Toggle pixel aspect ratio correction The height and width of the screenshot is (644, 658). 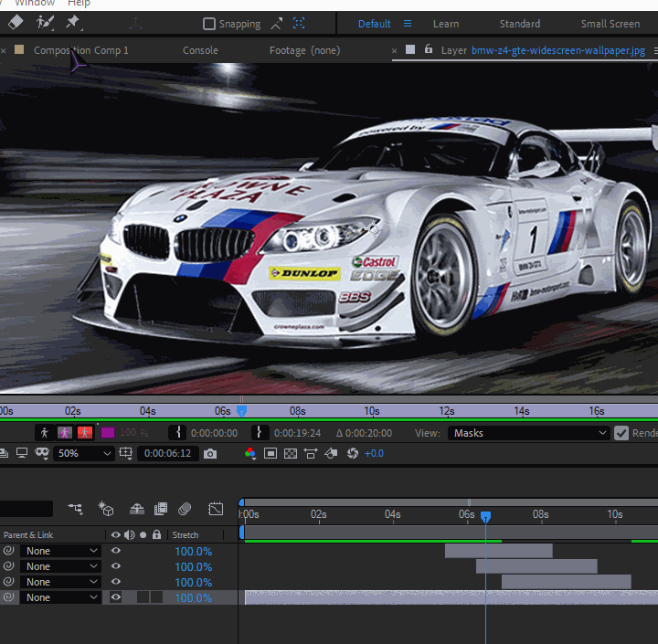311,453
